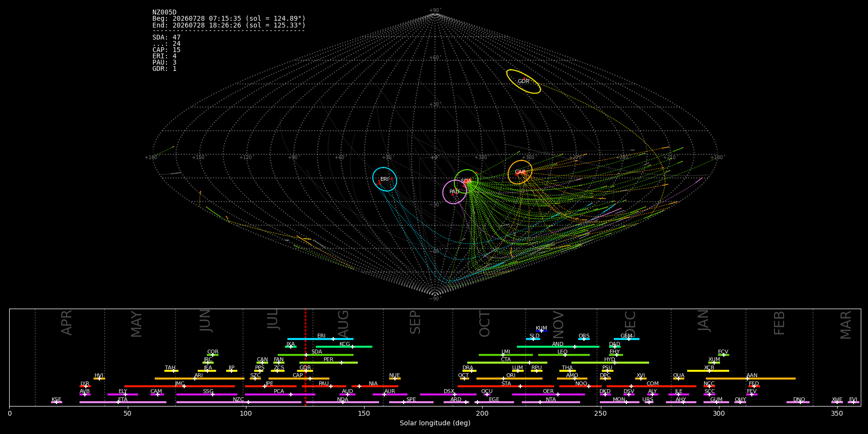868x434 pixels.
Task: Click the ORS shower bar
Action: (x=584, y=339)
